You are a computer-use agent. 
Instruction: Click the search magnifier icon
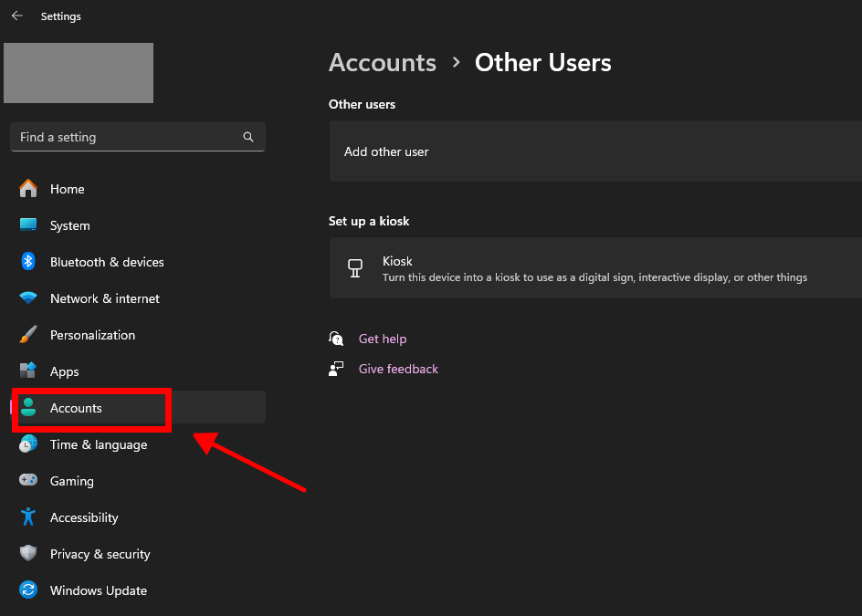click(x=248, y=137)
